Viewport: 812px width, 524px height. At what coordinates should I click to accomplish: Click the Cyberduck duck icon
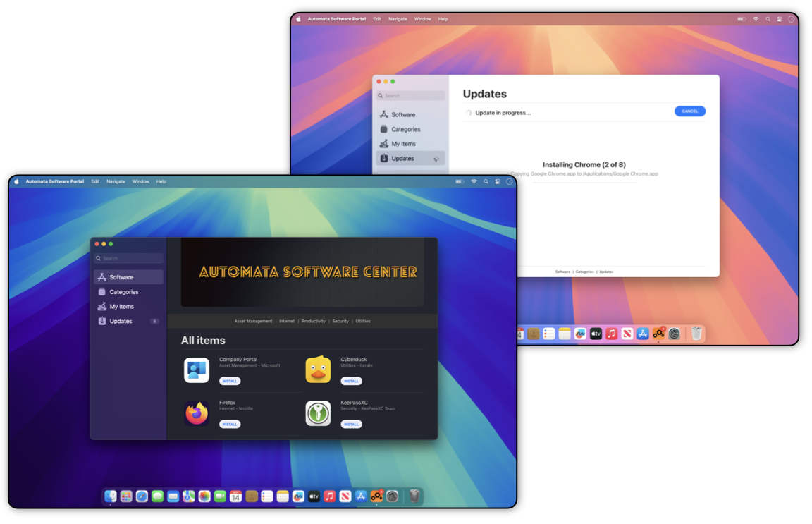click(319, 369)
